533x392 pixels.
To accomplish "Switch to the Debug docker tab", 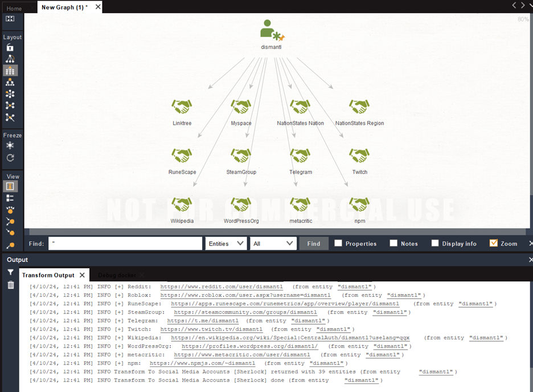I will pos(117,274).
